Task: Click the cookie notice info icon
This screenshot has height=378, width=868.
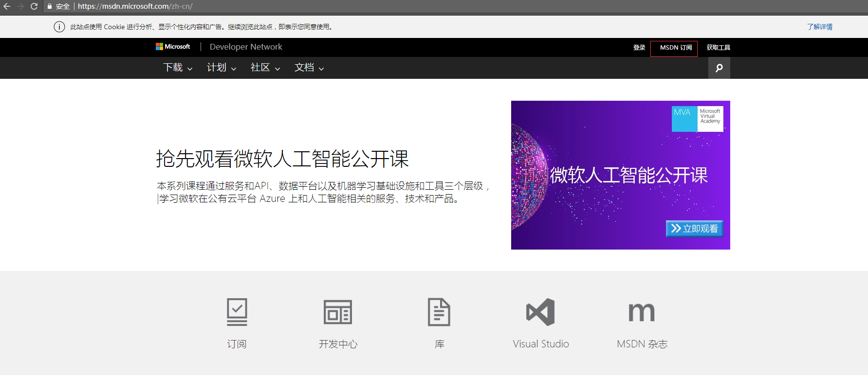Action: 59,27
